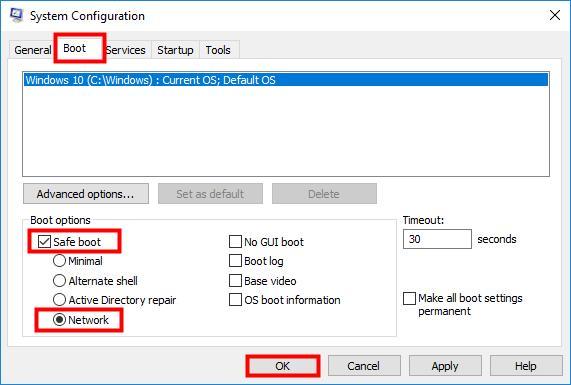571x385 pixels.
Task: Go to the Tools tab
Action: 218,50
